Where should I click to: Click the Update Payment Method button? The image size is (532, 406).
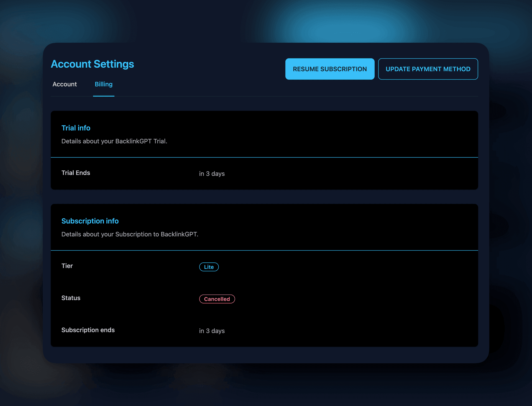pos(428,69)
